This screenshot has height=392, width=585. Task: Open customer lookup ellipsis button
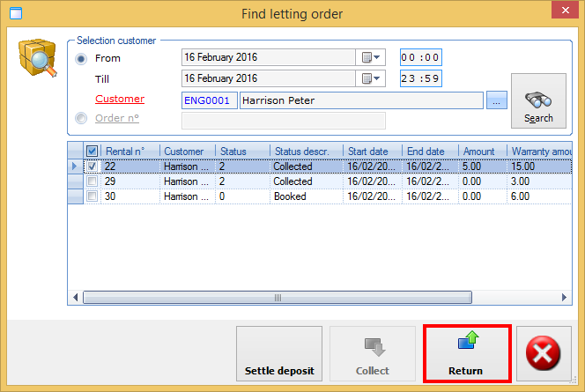pyautogui.click(x=497, y=100)
